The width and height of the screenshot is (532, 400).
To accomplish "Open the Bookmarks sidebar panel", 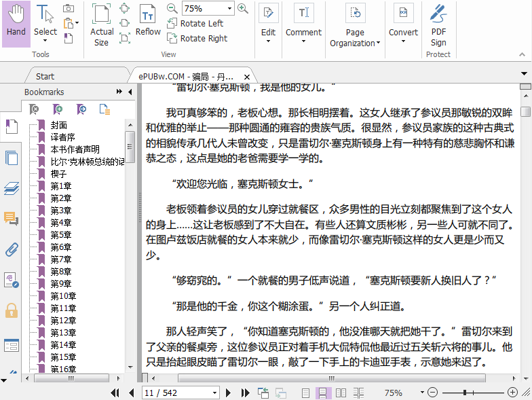I will (11, 126).
